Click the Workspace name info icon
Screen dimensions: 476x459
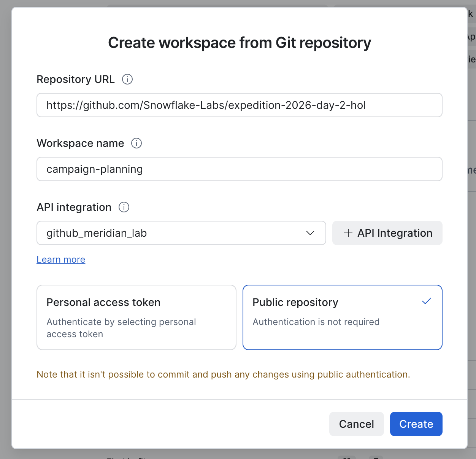pyautogui.click(x=136, y=143)
